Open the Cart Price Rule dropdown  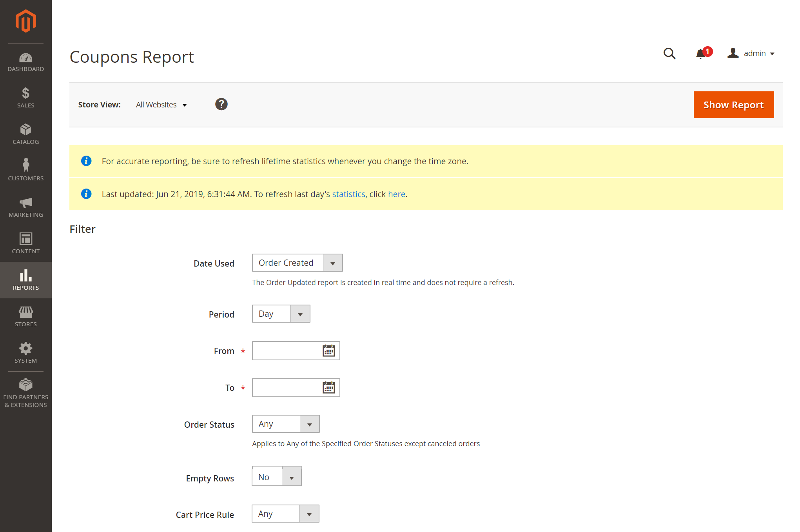pos(285,514)
